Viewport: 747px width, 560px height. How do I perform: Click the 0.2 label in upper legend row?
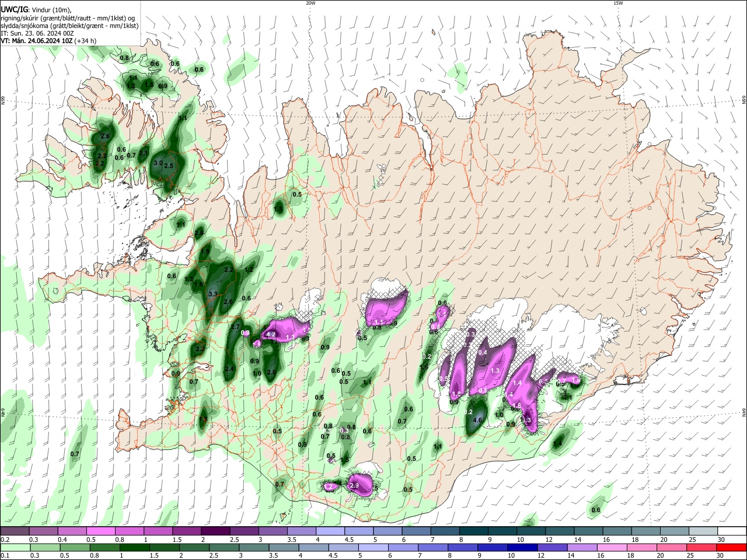[5, 540]
